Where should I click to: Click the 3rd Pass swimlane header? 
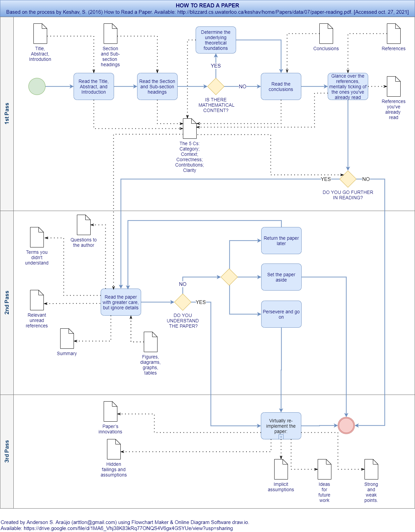7,451
